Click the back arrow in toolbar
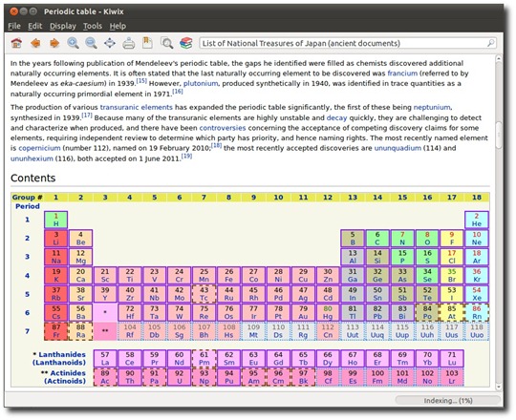This screenshot has height=420, width=516. [35, 43]
